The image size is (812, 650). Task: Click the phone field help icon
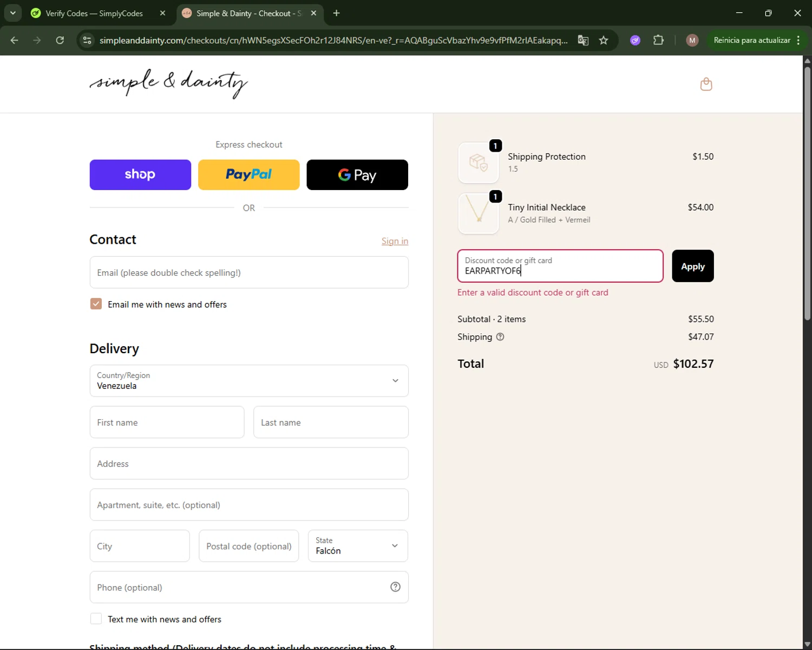395,587
